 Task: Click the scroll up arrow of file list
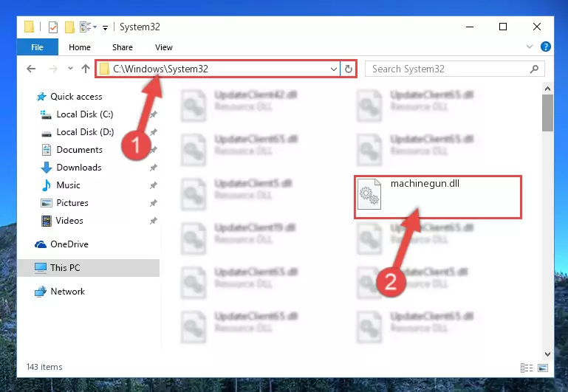pyautogui.click(x=547, y=89)
